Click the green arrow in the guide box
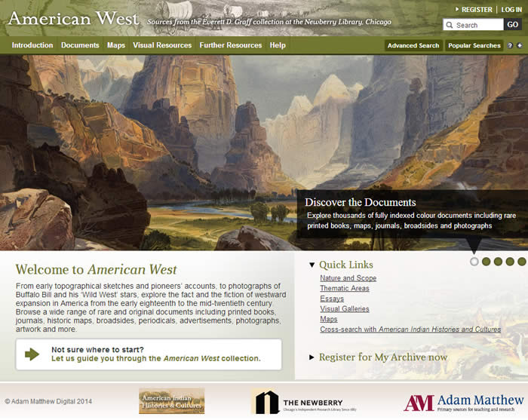The width and height of the screenshot is (528, 420). (x=32, y=354)
